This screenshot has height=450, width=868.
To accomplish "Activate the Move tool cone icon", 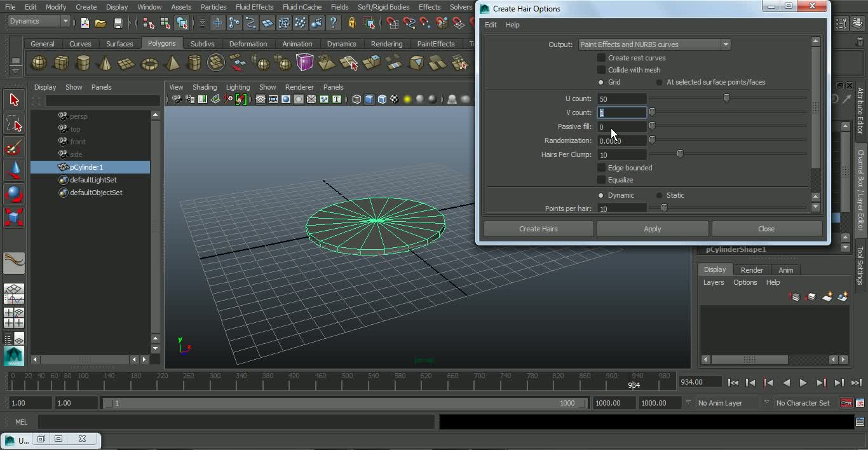I will (x=14, y=171).
